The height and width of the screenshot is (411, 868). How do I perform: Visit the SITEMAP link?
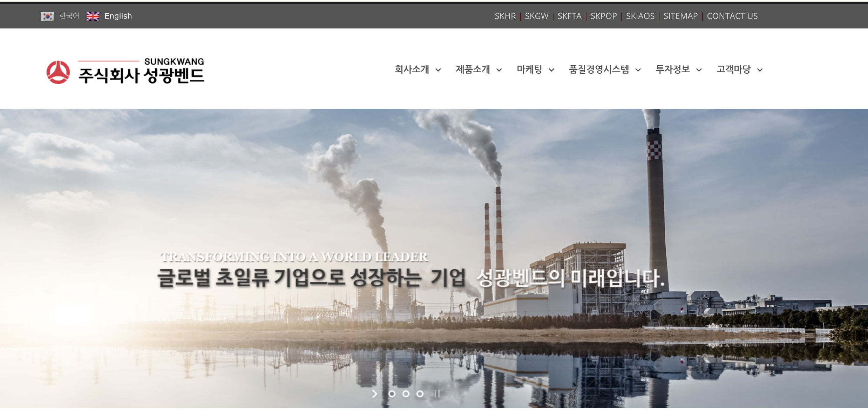click(680, 16)
